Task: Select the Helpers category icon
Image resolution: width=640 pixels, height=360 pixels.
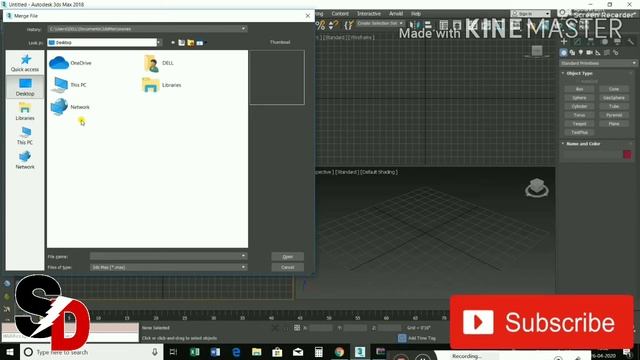Action: click(x=598, y=53)
